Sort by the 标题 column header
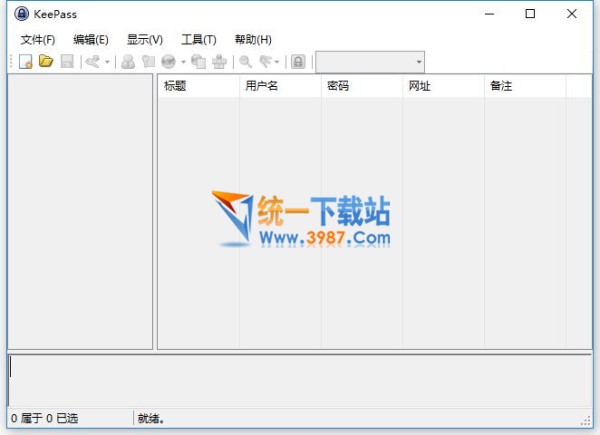Viewport: 600px width, 435px height. click(x=199, y=86)
